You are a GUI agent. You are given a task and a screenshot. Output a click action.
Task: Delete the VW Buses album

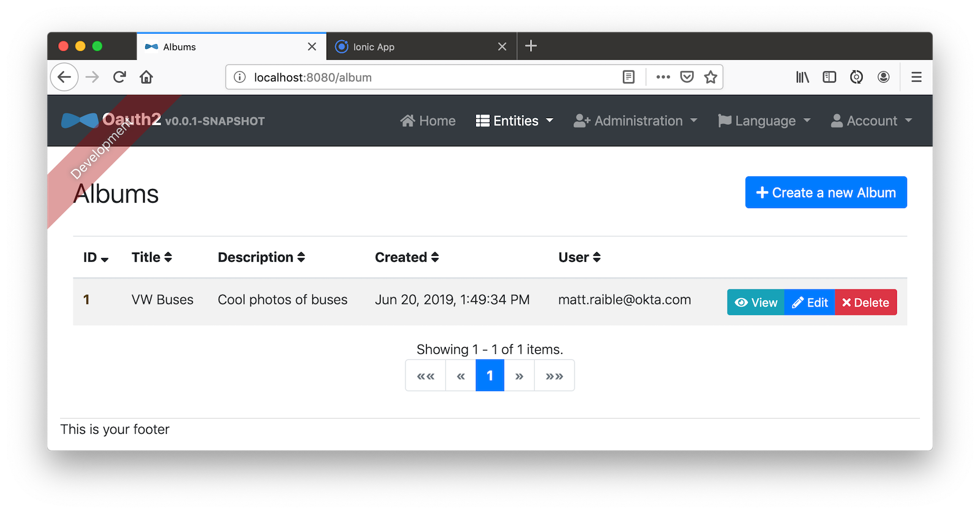865,302
